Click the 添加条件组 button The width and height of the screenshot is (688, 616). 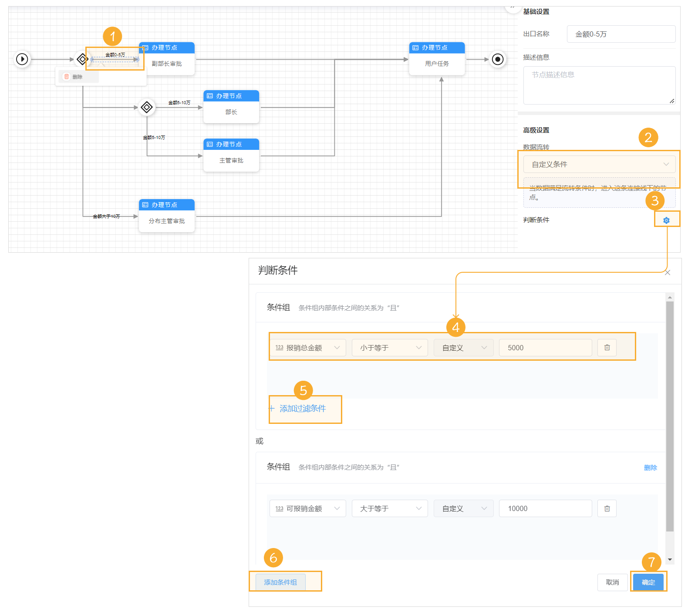coord(280,582)
